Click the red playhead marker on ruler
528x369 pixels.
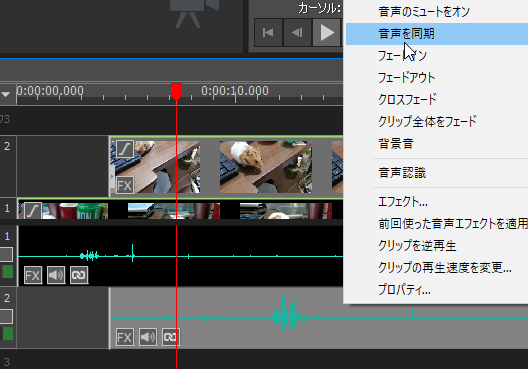point(176,92)
